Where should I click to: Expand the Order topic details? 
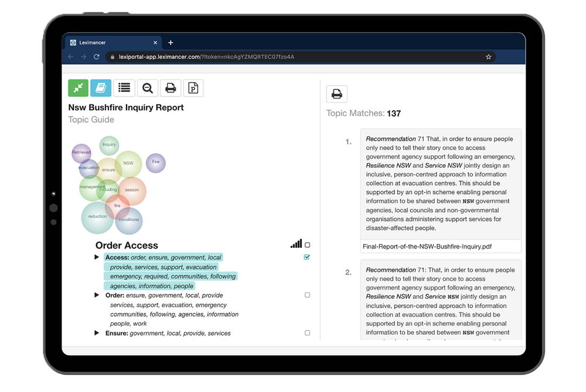tap(97, 295)
